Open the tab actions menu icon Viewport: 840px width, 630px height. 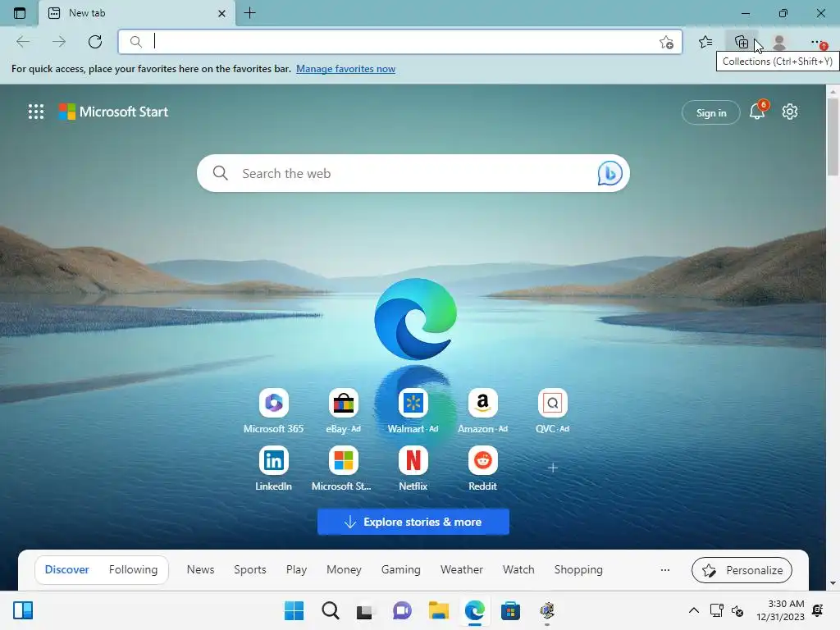(20, 13)
